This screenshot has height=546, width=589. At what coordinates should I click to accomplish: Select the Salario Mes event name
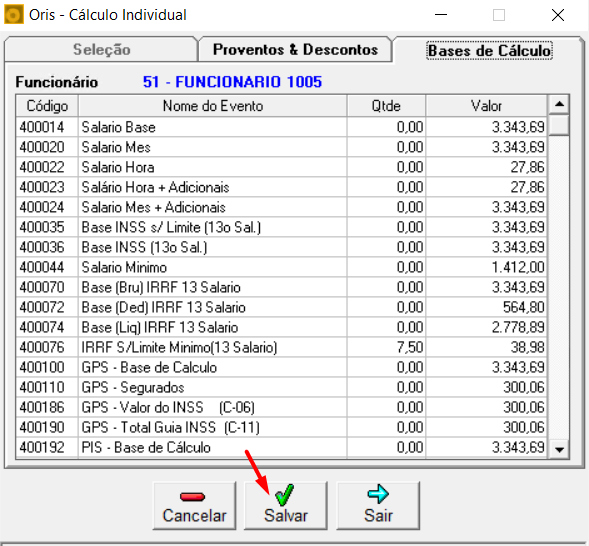click(116, 147)
